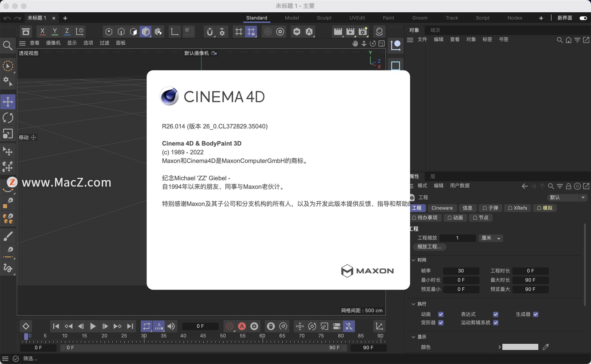591x364 pixels.
Task: Switch to Edges mode icon
Action: [x=121, y=32]
